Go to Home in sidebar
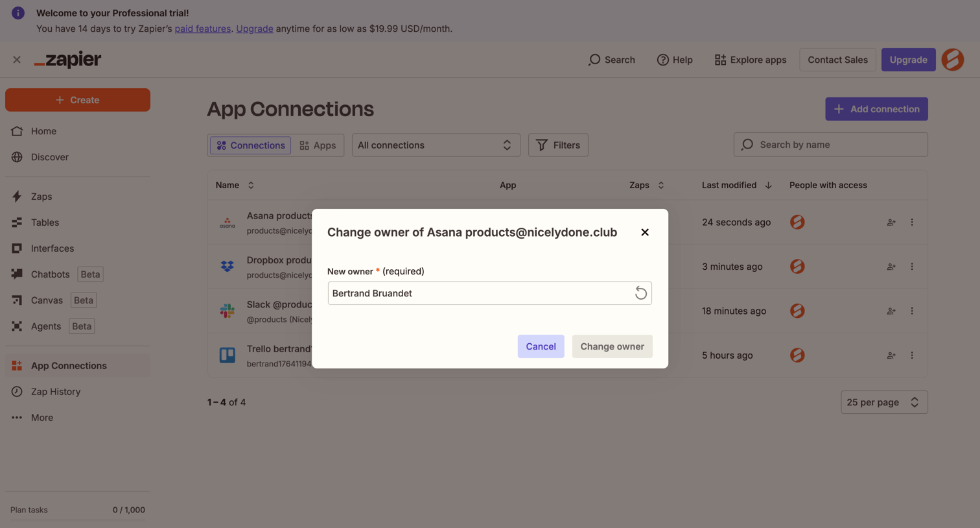 (78, 131)
